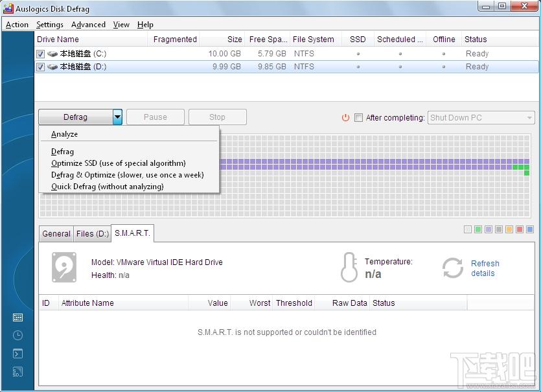541x392 pixels.
Task: Open the Help menu
Action: pyautogui.click(x=145, y=25)
